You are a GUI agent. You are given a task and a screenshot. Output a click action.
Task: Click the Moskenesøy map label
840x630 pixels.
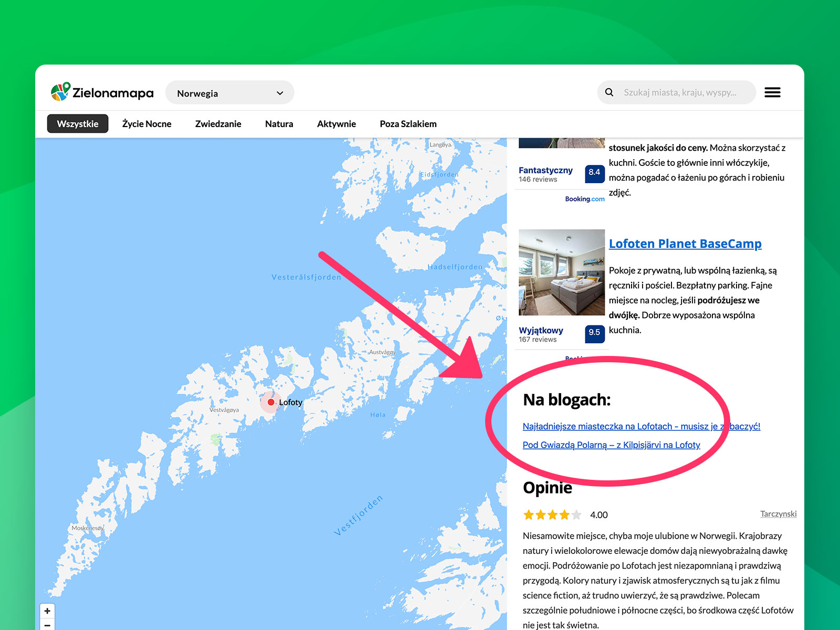point(88,528)
